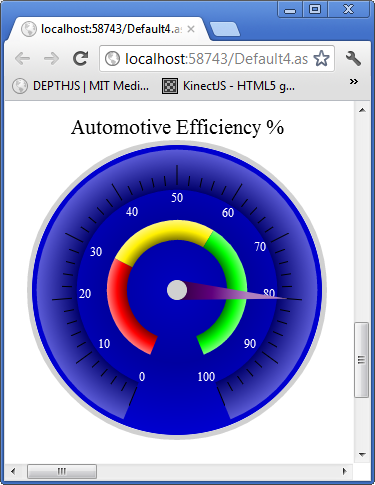The image size is (375, 485).
Task: Click the gauge label 10
Action: click(x=104, y=344)
